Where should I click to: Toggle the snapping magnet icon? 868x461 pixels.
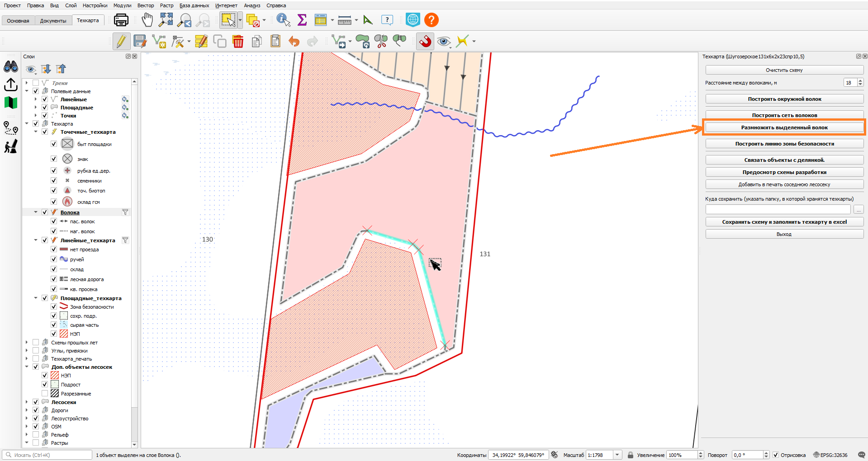coord(425,42)
